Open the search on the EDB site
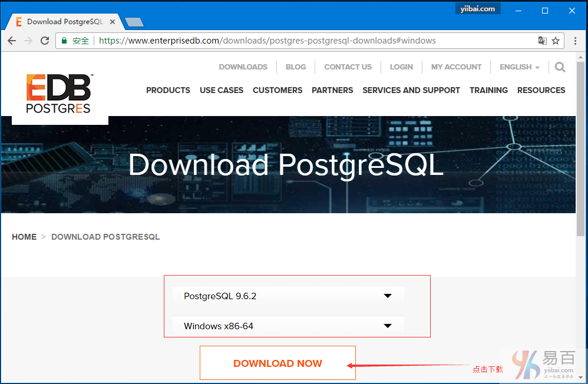588x384 pixels. pos(559,67)
